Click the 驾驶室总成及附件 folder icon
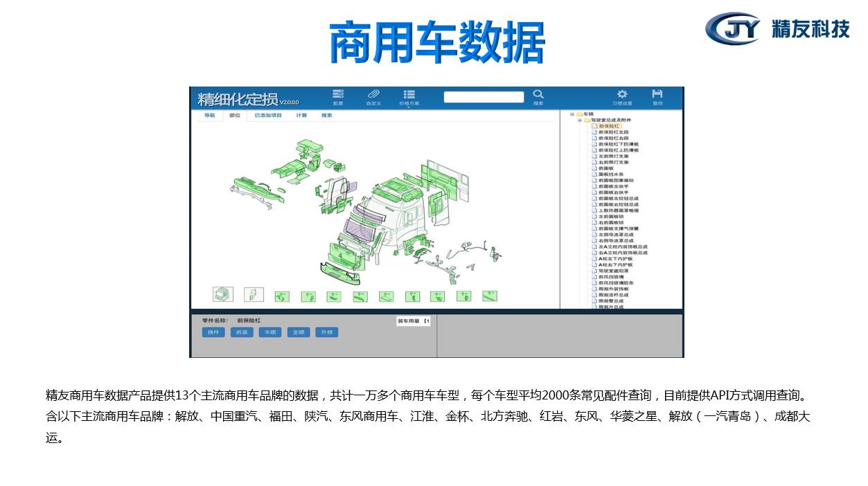 pyautogui.click(x=587, y=120)
